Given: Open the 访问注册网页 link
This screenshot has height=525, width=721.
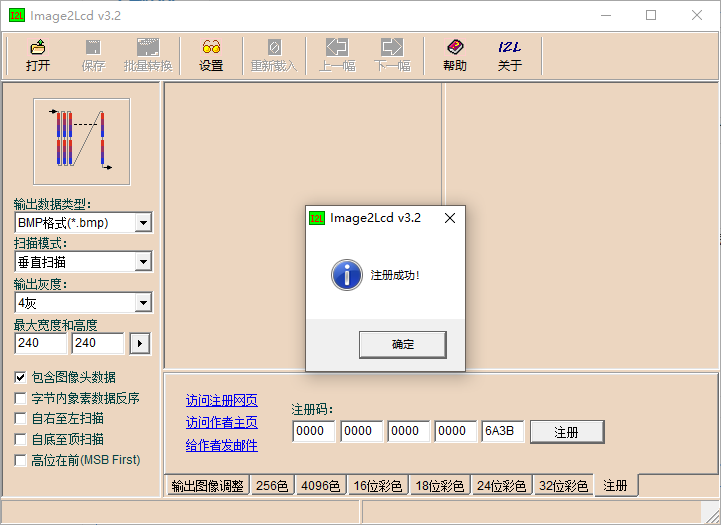Looking at the screenshot, I should [x=222, y=400].
